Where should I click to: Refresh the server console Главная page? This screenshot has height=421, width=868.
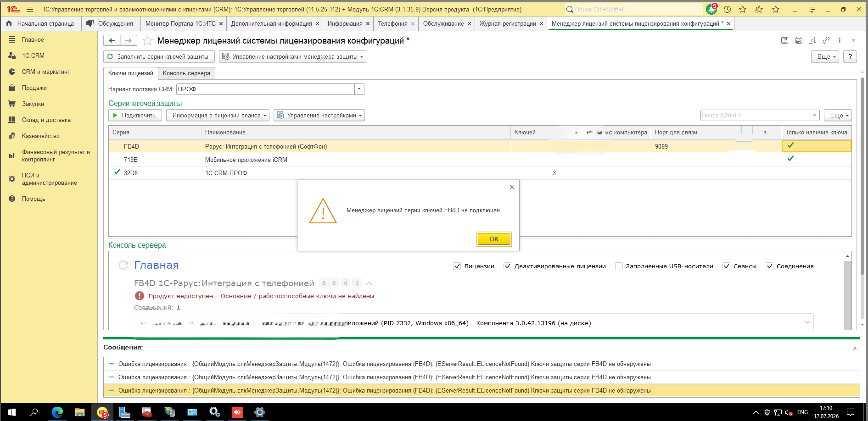click(x=123, y=265)
